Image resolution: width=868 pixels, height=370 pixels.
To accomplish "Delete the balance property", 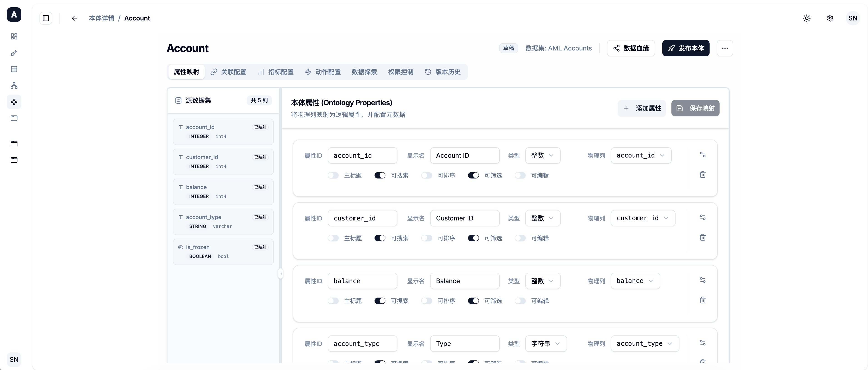I will pyautogui.click(x=703, y=300).
